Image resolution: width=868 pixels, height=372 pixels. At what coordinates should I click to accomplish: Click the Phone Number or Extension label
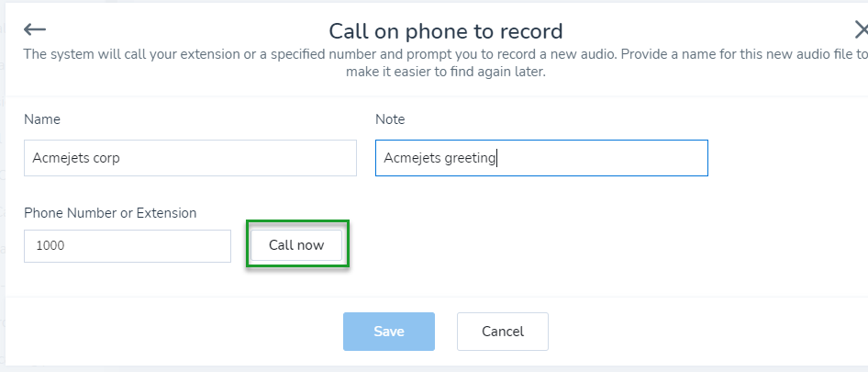110,213
